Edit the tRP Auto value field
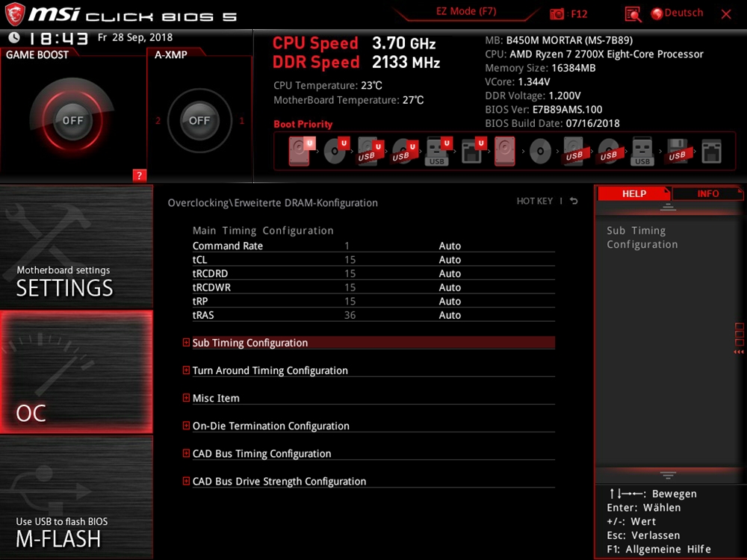 pyautogui.click(x=450, y=301)
